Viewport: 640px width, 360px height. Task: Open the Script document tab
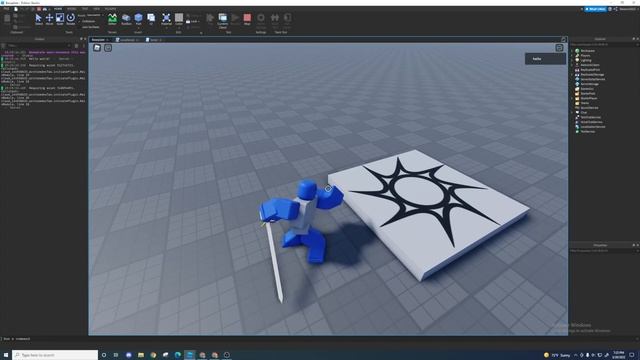coord(154,40)
